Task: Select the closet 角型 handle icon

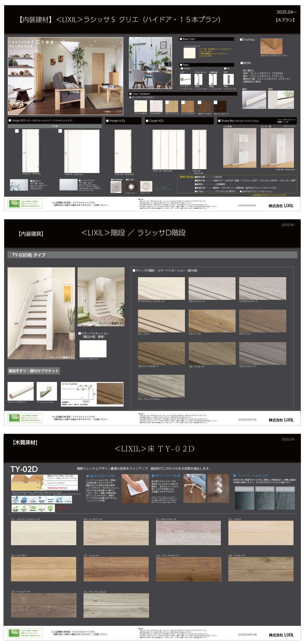Action: 198,79
